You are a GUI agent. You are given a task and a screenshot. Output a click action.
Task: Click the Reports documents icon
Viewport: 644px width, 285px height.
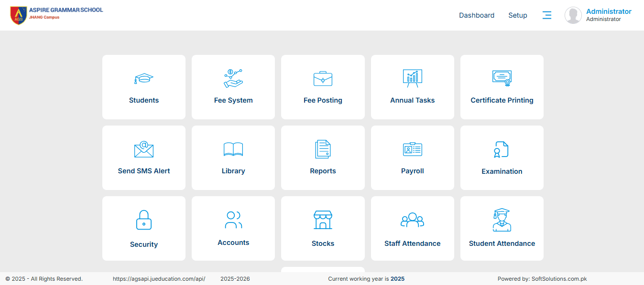(323, 149)
